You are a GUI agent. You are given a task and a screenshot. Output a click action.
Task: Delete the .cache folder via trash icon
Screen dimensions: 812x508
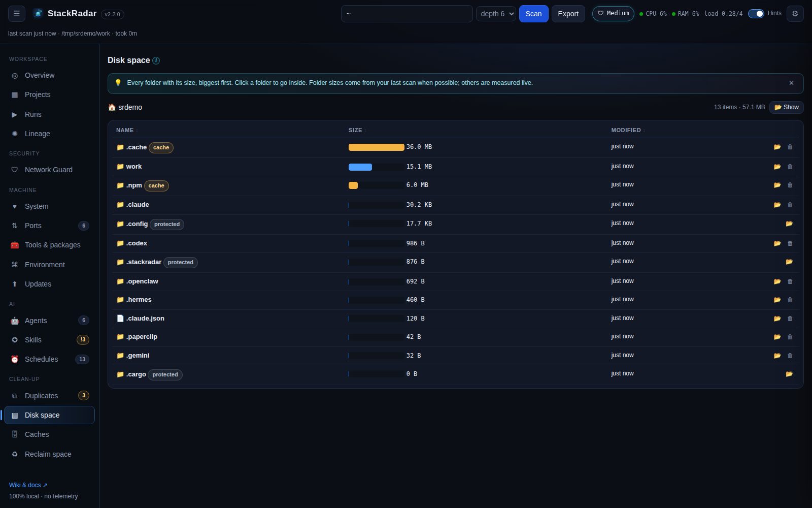point(790,147)
